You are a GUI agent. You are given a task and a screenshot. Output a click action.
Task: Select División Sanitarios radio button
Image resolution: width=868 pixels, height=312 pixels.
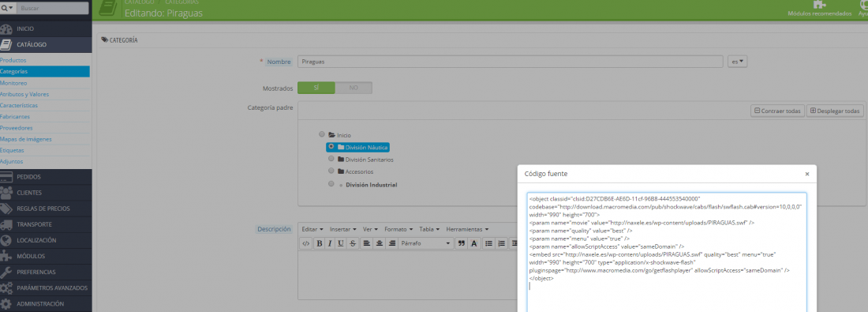[331, 159]
